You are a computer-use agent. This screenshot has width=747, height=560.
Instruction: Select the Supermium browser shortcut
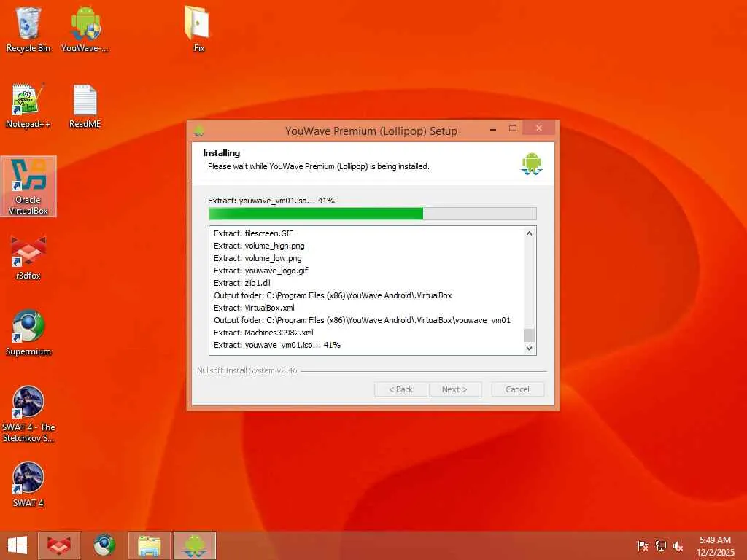[28, 332]
